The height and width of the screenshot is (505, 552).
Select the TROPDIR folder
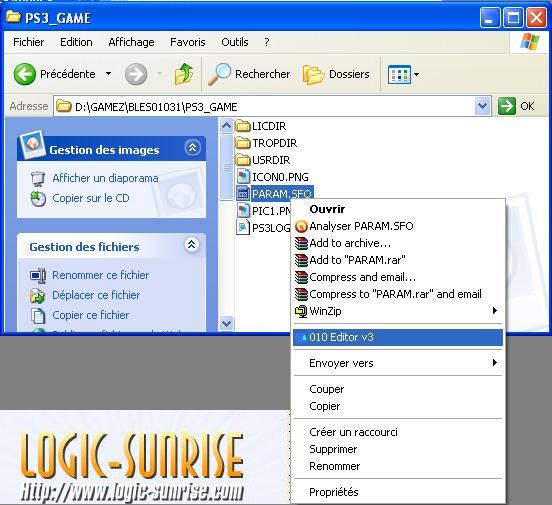266,143
